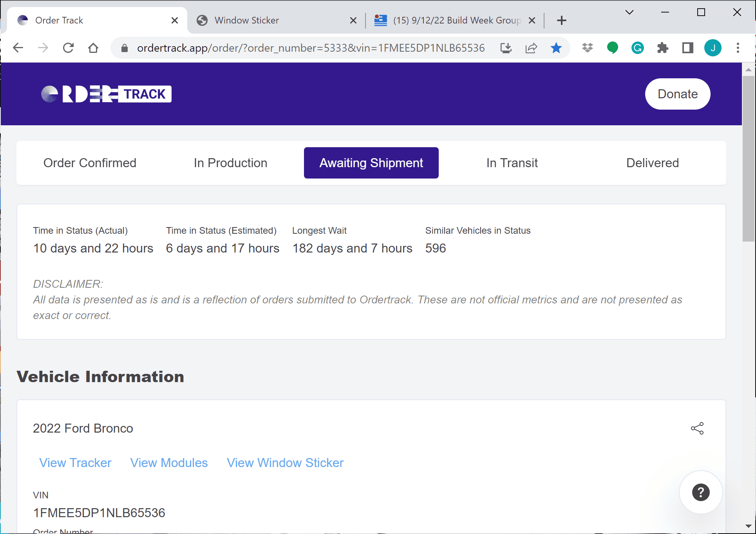Toggle the browser side panel icon
The image size is (756, 534).
pos(687,48)
